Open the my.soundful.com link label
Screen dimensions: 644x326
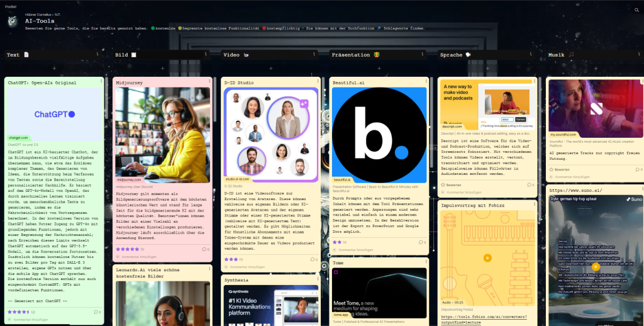(x=563, y=135)
